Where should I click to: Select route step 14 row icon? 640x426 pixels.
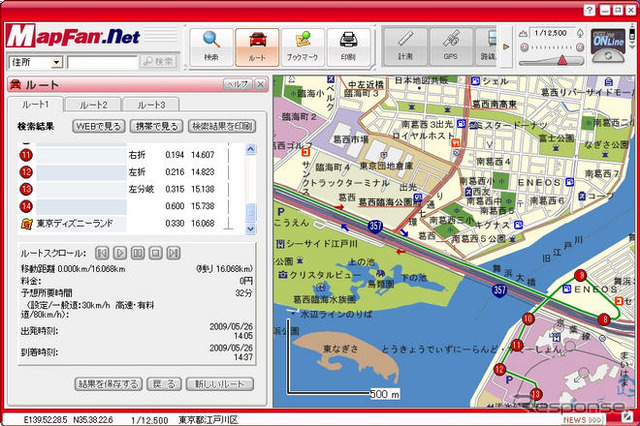point(26,206)
